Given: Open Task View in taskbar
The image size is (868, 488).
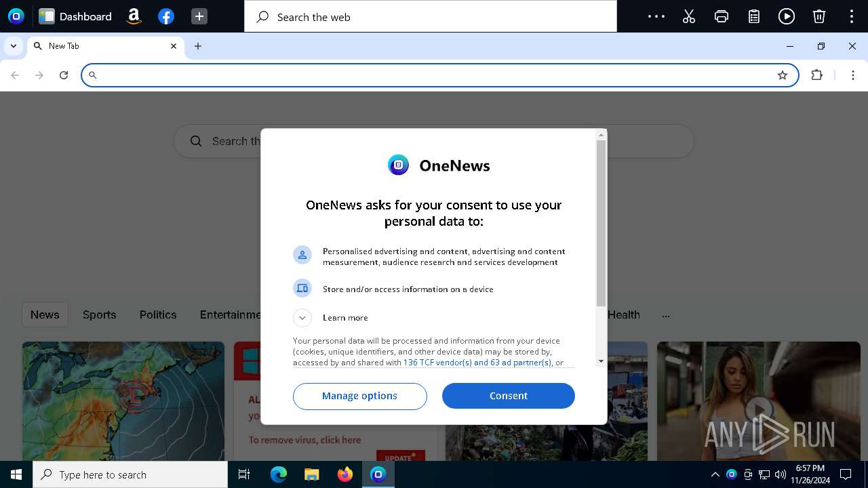Looking at the screenshot, I should [x=244, y=474].
